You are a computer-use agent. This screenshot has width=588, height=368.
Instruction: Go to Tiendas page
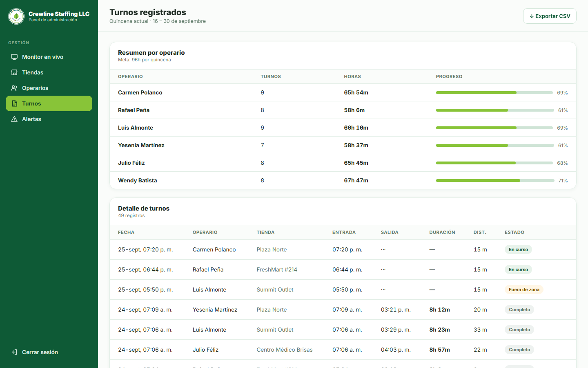coord(49,72)
